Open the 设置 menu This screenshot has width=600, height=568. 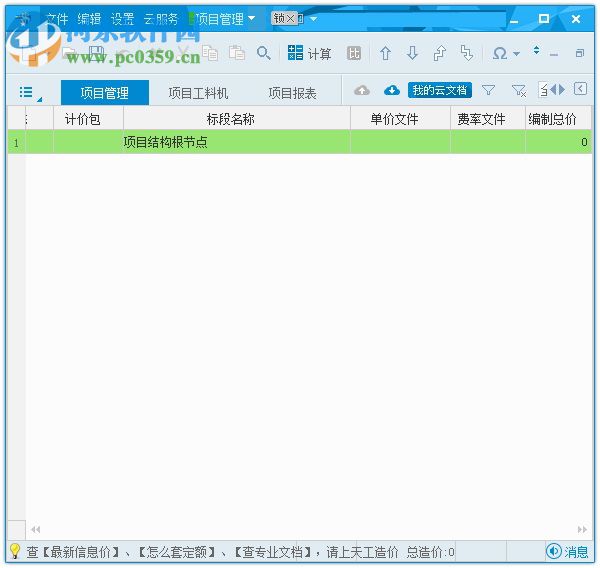pyautogui.click(x=122, y=18)
